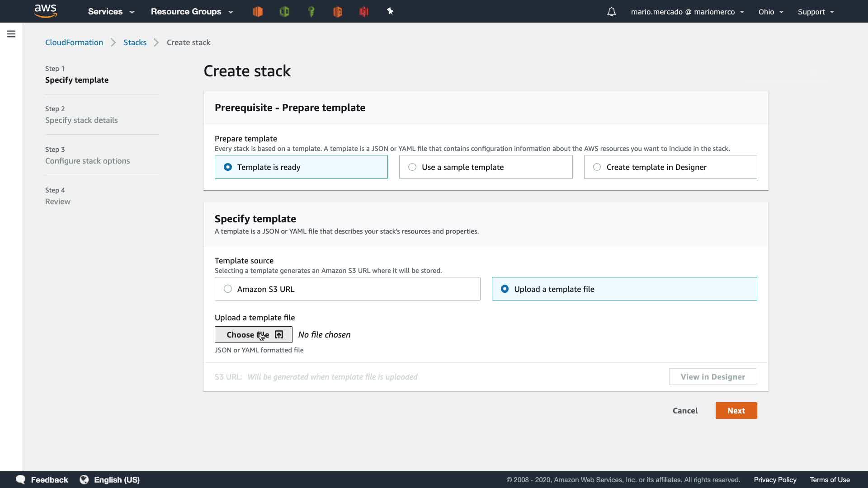This screenshot has width=868, height=488.
Task: Go to the Stacks breadcrumb link
Action: click(x=135, y=42)
